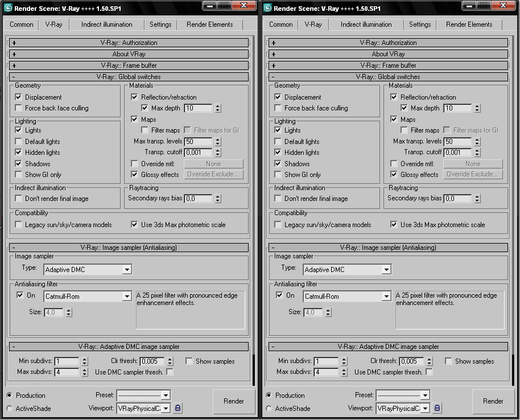The image size is (520, 420).
Task: Click Min subdivs spinner in left window
Action: pos(85,361)
